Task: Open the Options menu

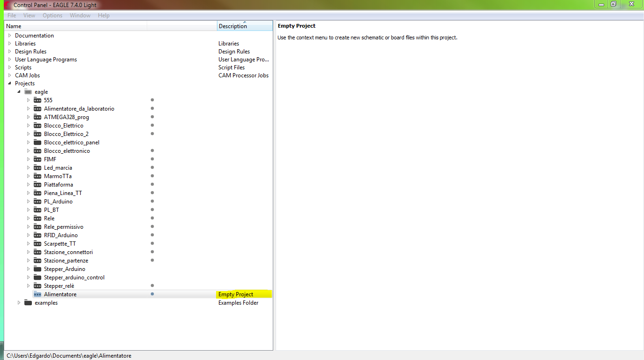Action: (x=52, y=15)
